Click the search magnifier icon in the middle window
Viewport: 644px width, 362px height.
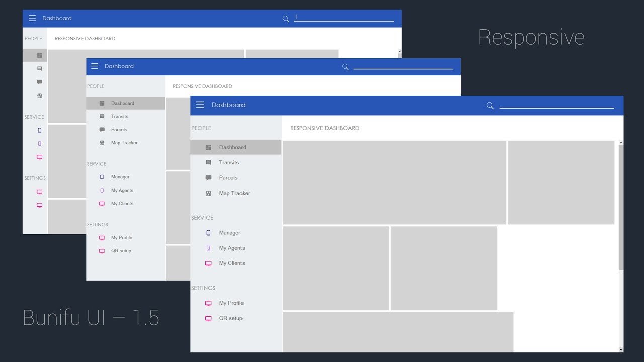point(345,67)
